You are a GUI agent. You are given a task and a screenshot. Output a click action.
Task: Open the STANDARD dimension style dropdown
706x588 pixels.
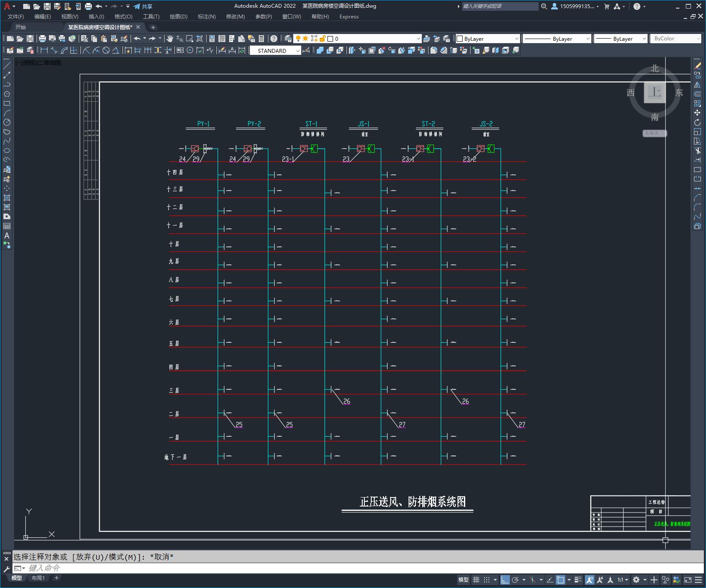276,51
